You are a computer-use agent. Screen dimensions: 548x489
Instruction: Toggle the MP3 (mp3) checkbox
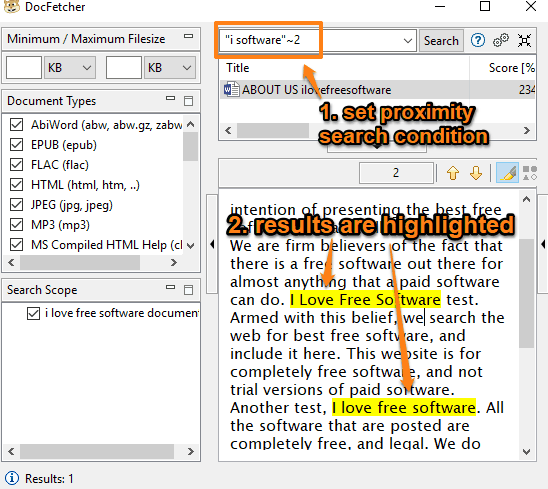(x=16, y=224)
